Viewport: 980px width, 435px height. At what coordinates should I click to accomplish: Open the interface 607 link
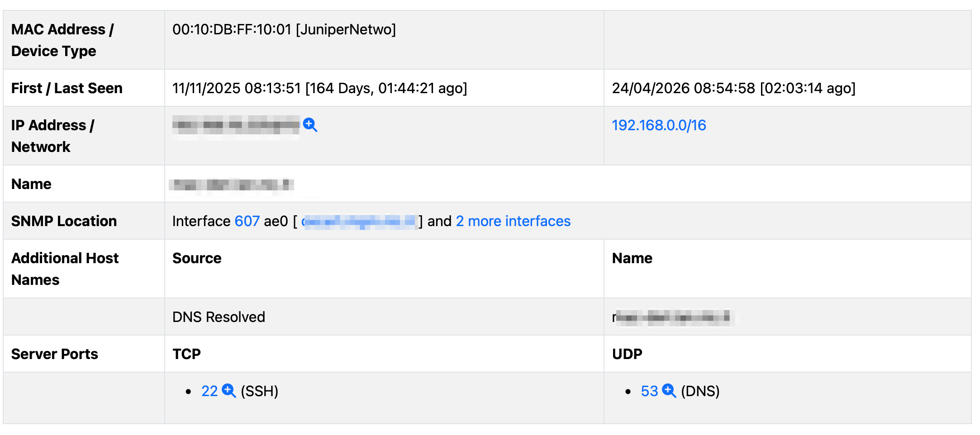tap(247, 221)
